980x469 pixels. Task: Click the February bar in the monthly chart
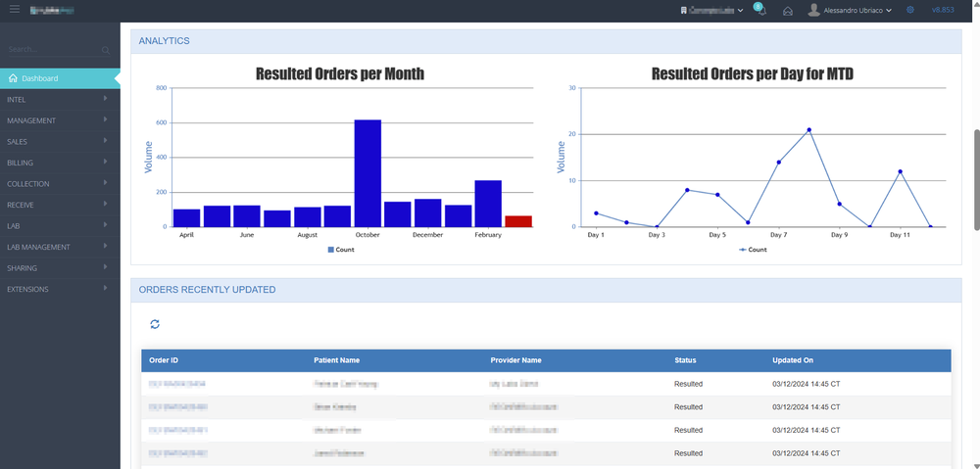coord(488,204)
